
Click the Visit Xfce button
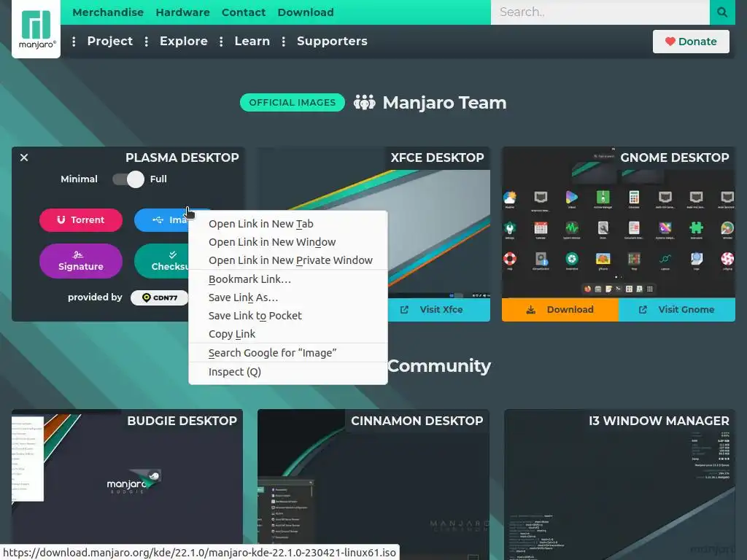point(439,309)
